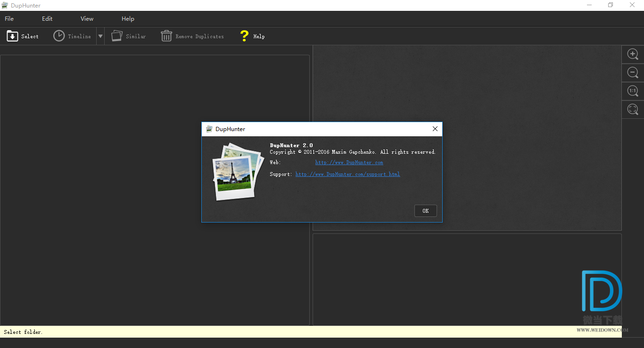Screen dimensions: 644x348
Task: Restore down the DupHunter main window
Action: [x=611, y=5]
